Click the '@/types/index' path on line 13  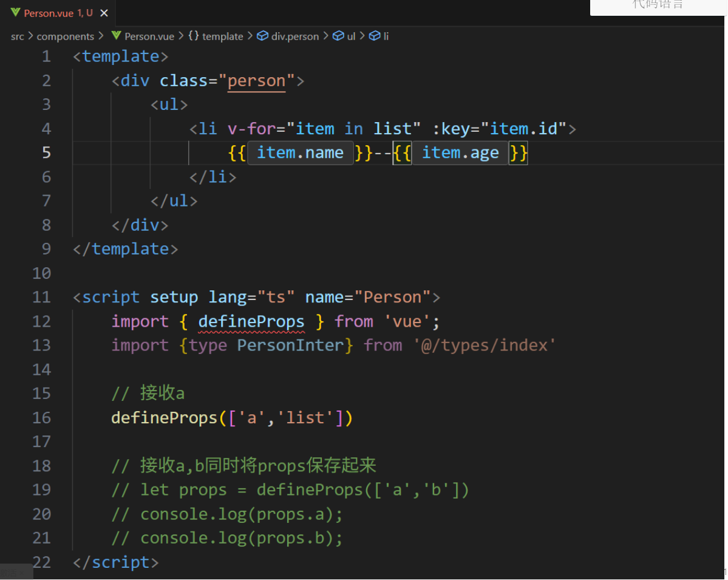[485, 346]
